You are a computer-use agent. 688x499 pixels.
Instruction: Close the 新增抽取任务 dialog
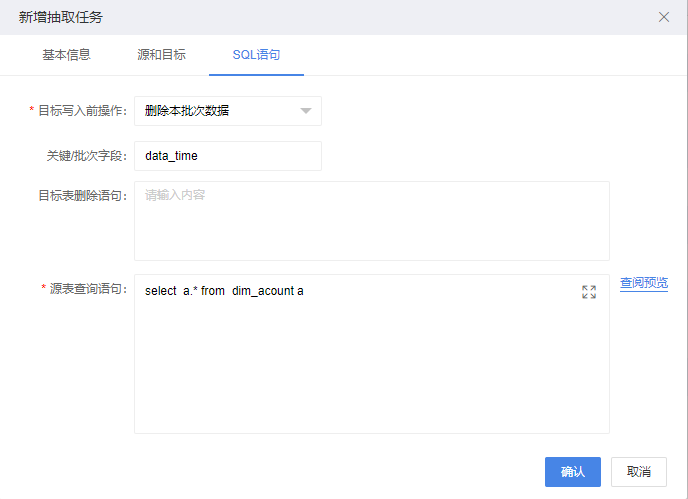click(664, 17)
